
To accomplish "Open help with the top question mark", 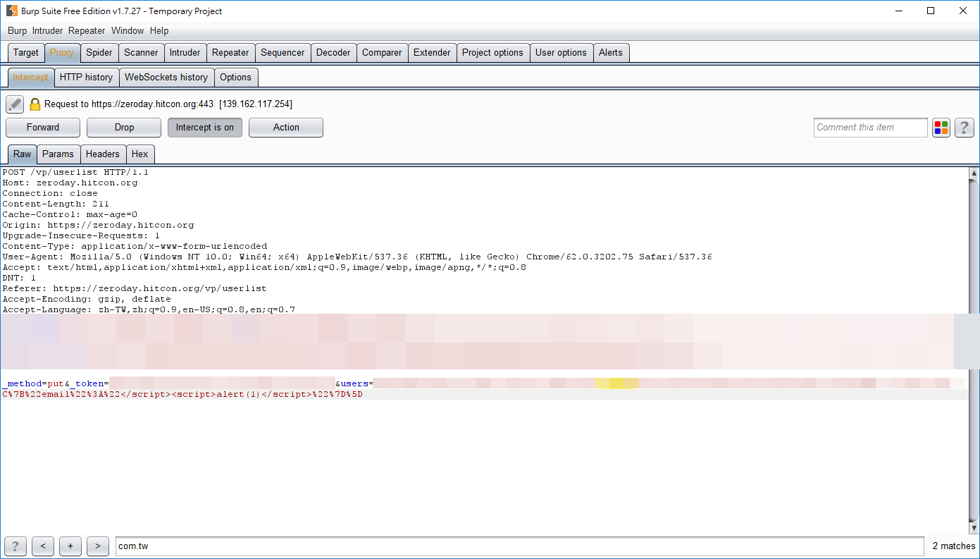I will (965, 128).
